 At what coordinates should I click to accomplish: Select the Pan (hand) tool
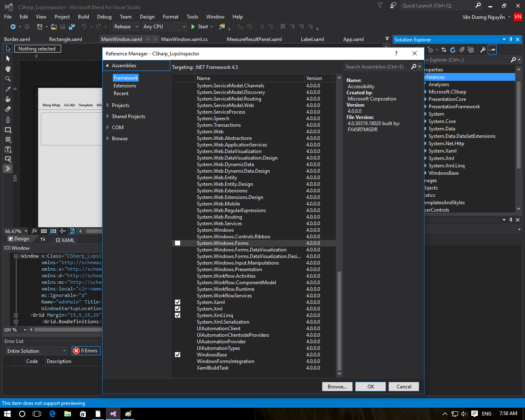(8, 68)
